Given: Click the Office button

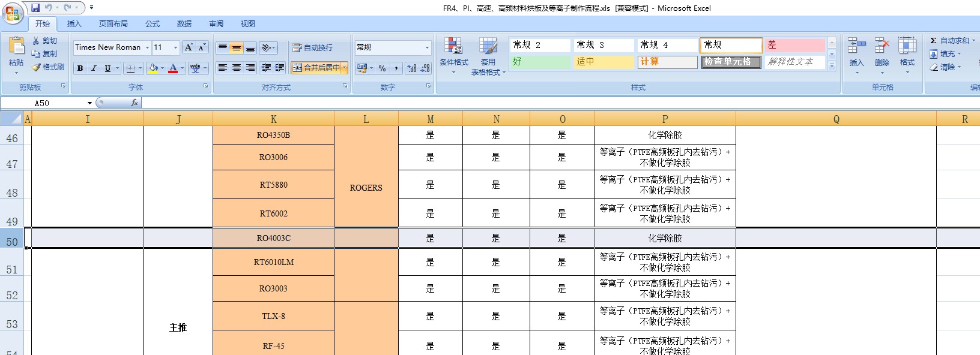Looking at the screenshot, I should [x=13, y=13].
